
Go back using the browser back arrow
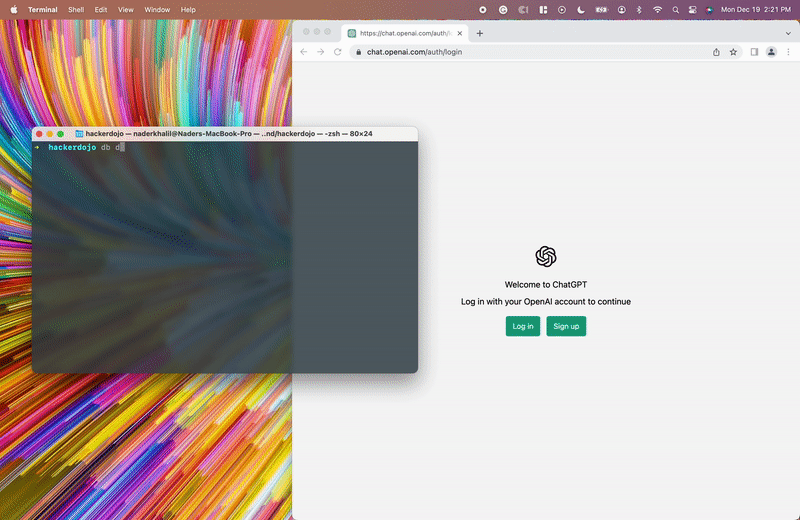pyautogui.click(x=305, y=52)
